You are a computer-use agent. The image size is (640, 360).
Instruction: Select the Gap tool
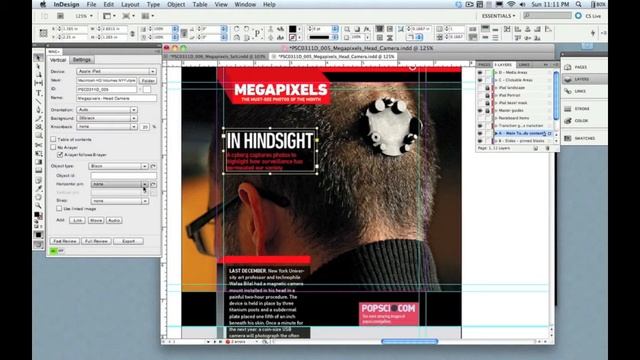38,83
